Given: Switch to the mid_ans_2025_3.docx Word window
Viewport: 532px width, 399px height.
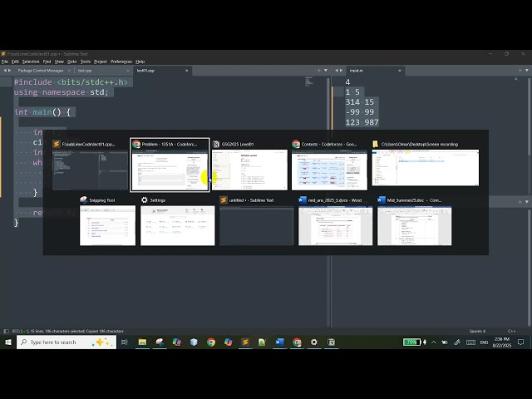Looking at the screenshot, I should (x=335, y=220).
